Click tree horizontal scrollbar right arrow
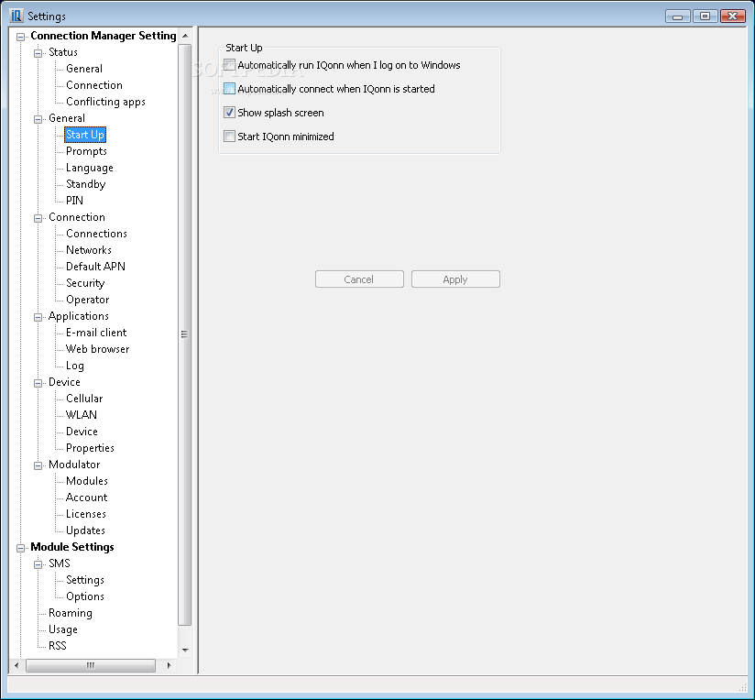 [169, 665]
